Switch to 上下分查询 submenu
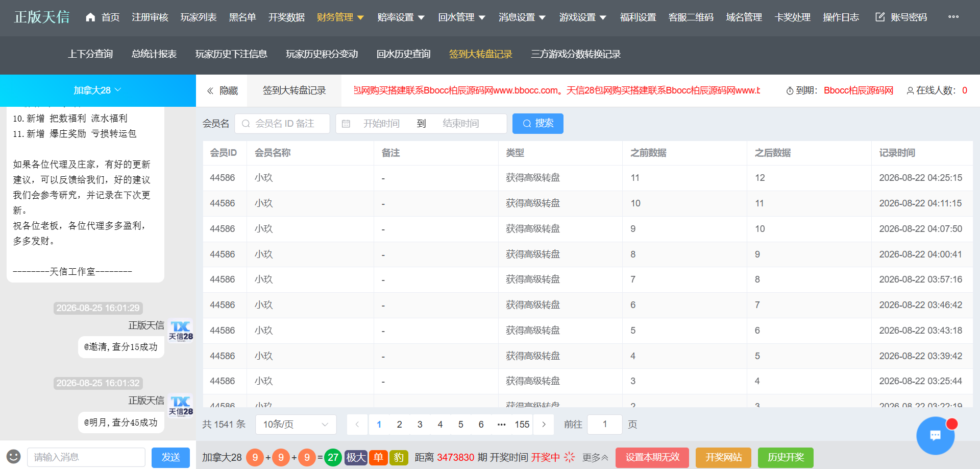Screen dimensions: 980x469 90,54
